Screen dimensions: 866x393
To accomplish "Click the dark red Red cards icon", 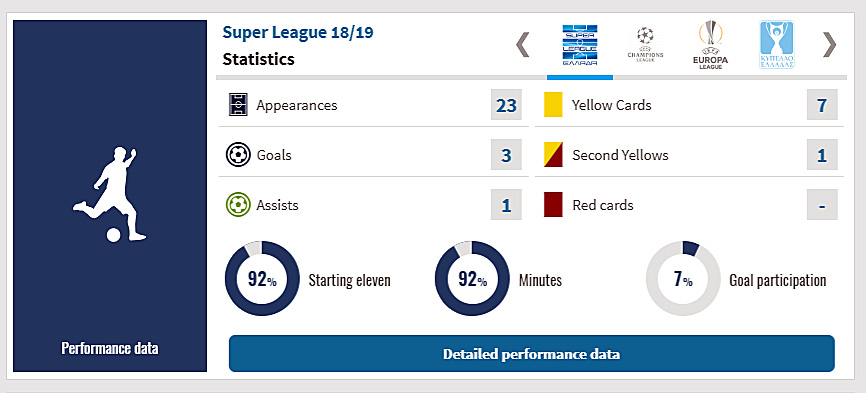I will click(553, 205).
